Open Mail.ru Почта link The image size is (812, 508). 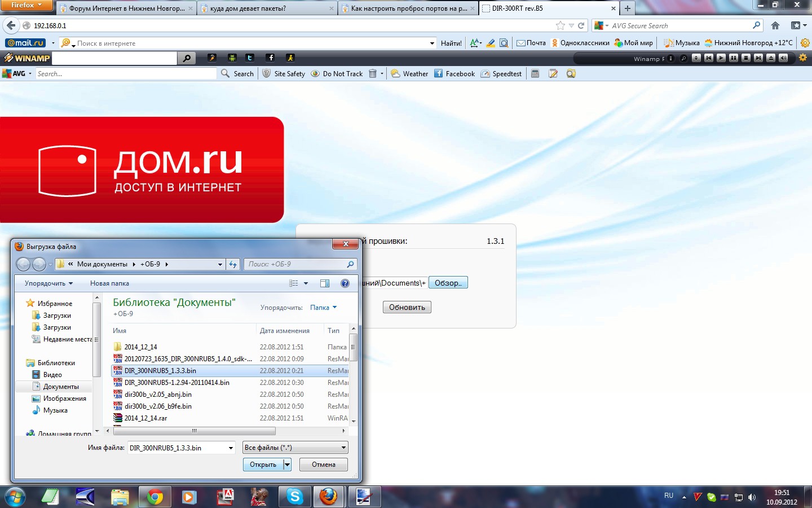(531, 43)
